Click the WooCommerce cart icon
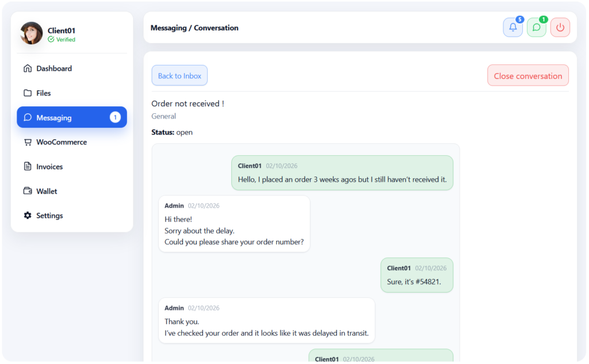The height and width of the screenshot is (364, 589). coord(28,142)
